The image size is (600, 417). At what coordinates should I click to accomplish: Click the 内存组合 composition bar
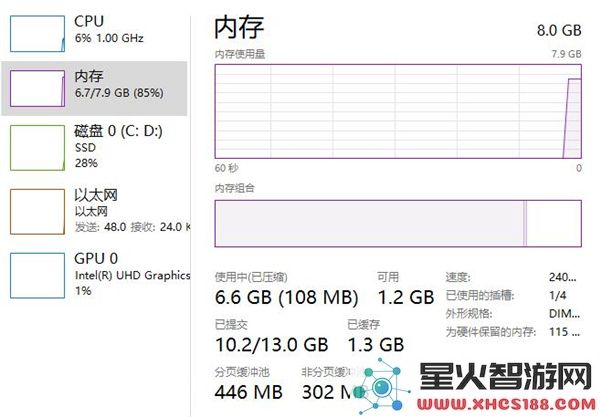coord(398,223)
